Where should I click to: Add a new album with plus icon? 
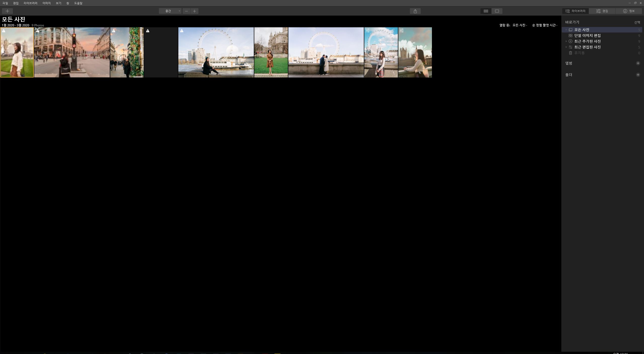coord(638,63)
